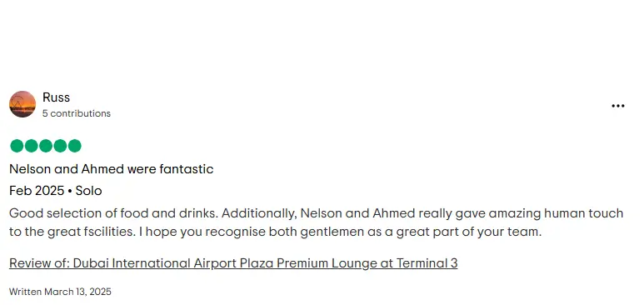This screenshot has width=644, height=305.
Task: Click Russ's sunset profile avatar
Action: click(22, 104)
